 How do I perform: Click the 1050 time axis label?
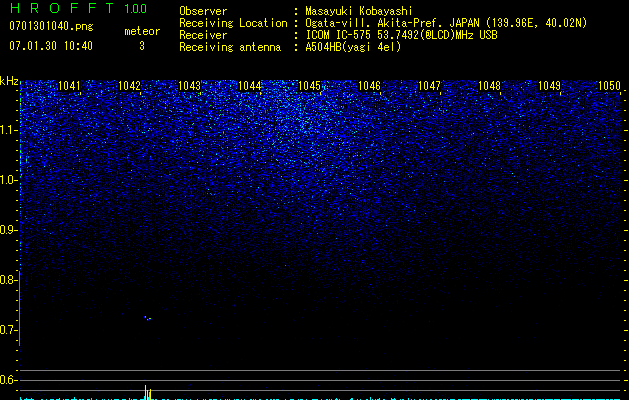coord(609,86)
